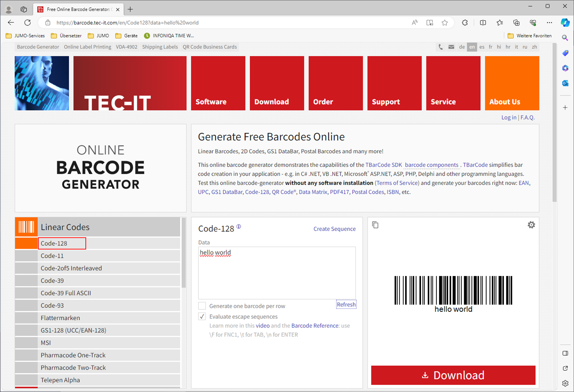Uncheck Evaluate escape sequences
This screenshot has width=574, height=392.
(202, 316)
